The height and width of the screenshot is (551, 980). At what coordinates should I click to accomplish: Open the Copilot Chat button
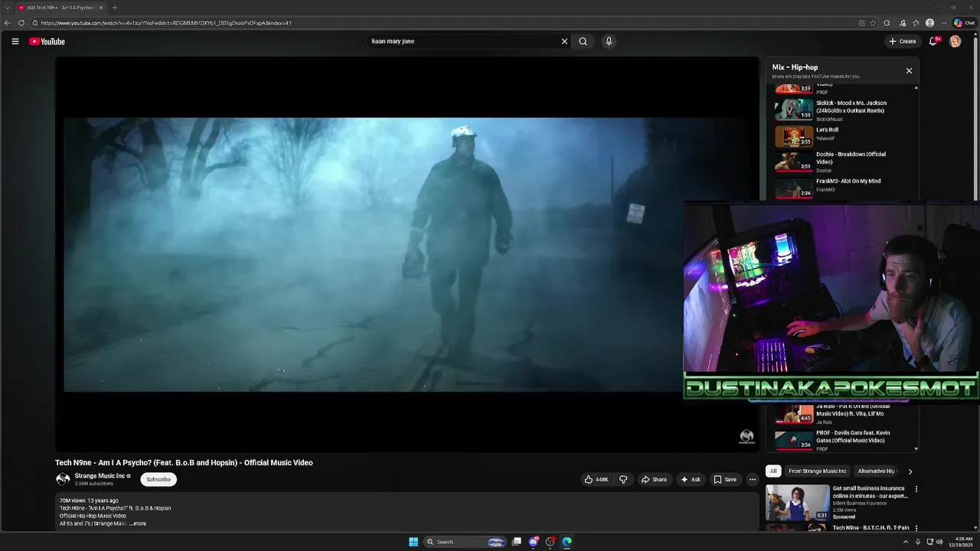964,23
